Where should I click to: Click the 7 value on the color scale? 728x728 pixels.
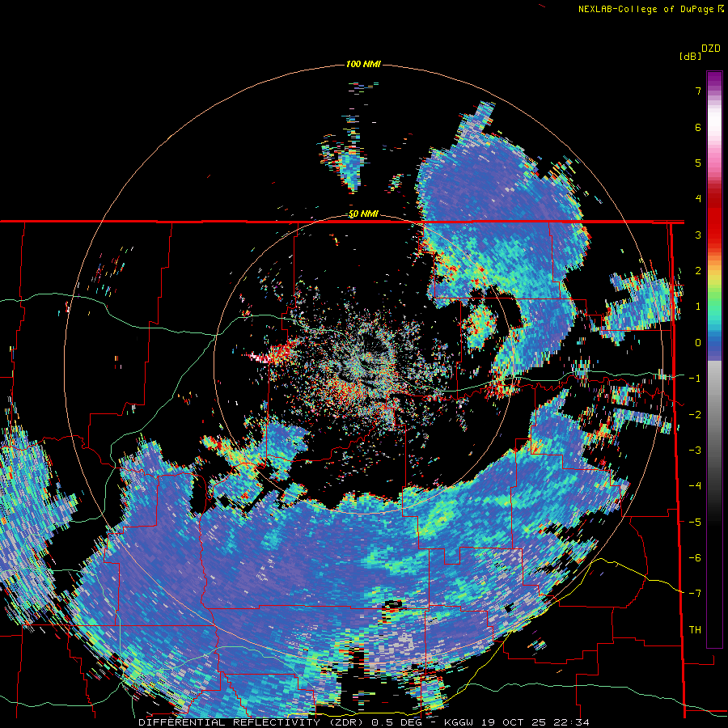(x=698, y=91)
